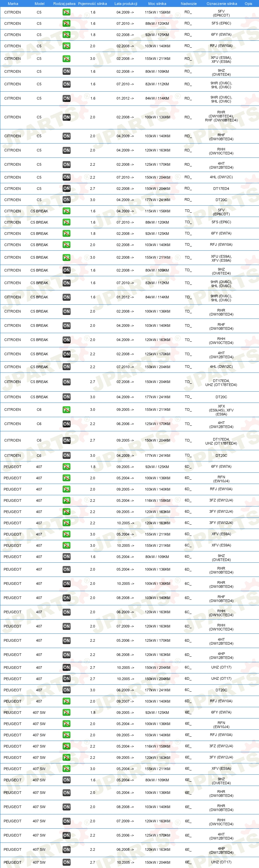The width and height of the screenshot is (259, 868).
Task: Click TD_ body code in C5 BREAK 3.0 petrol row
Action: (188, 257)
